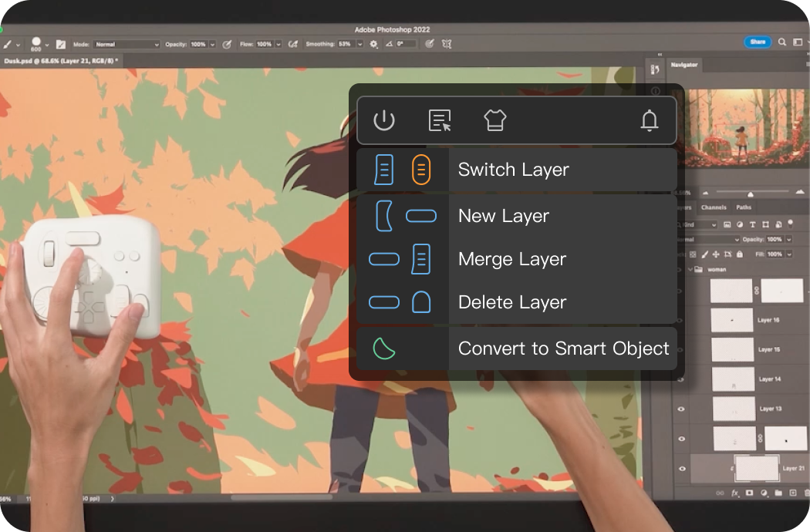Choose Convert to Smart Object
810x532 pixels.
click(x=517, y=348)
